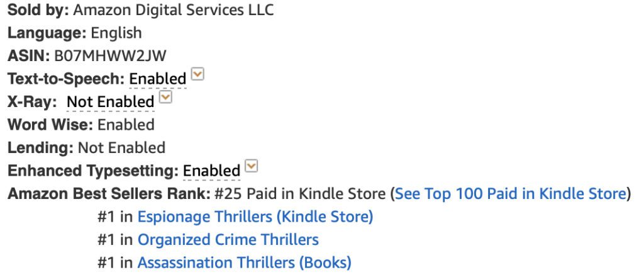Visit the Organized Crime Thrillers category link
This screenshot has height=277, width=644.
click(x=228, y=240)
